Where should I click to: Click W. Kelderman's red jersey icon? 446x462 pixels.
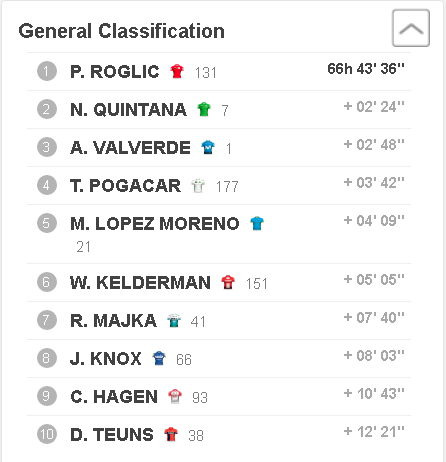(228, 282)
